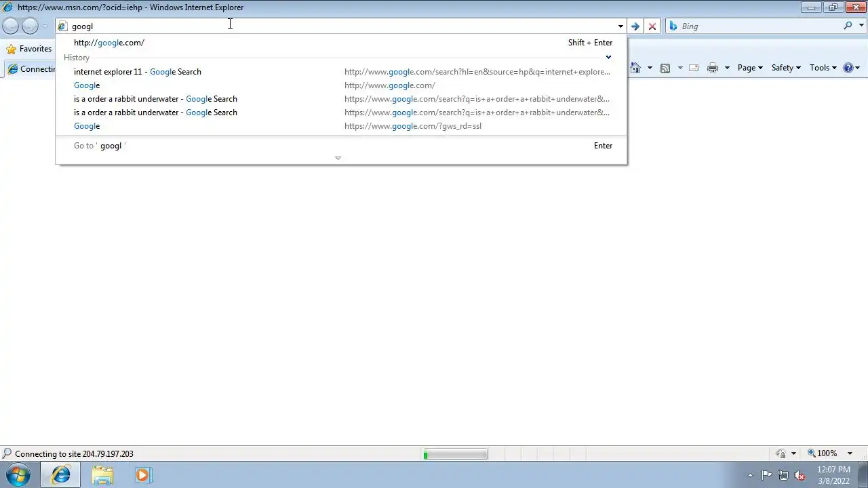
Task: Open the Print dropdown arrow
Action: 727,68
